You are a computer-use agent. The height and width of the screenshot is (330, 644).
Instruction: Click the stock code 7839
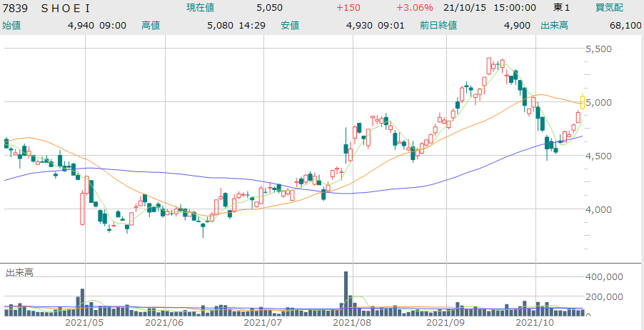pos(15,8)
